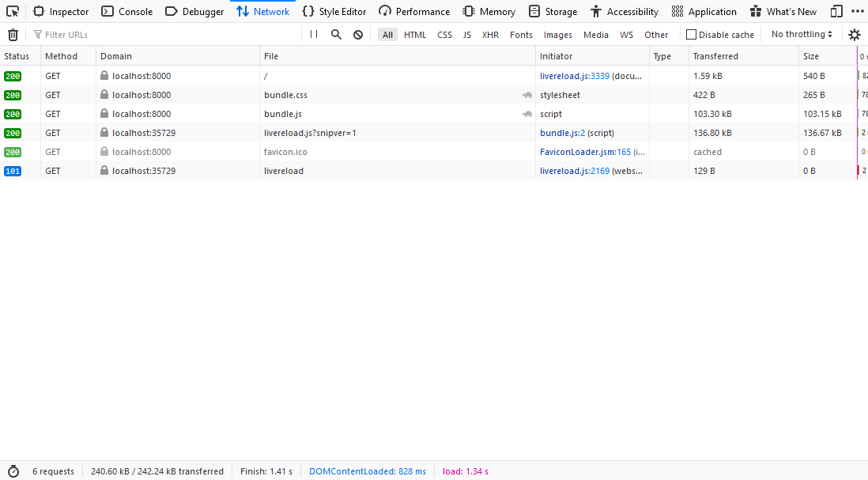Sort requests by the Size column
Image resolution: width=868 pixels, height=480 pixels.
pyautogui.click(x=812, y=55)
